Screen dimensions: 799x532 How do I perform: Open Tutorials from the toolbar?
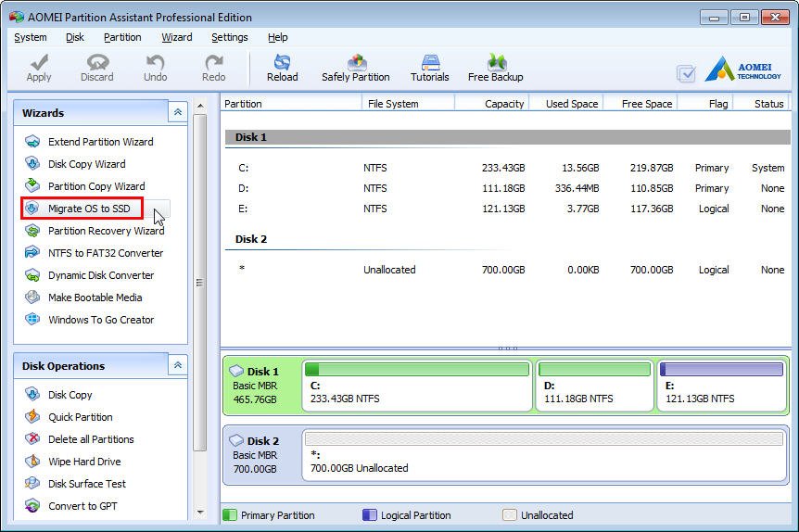point(429,68)
